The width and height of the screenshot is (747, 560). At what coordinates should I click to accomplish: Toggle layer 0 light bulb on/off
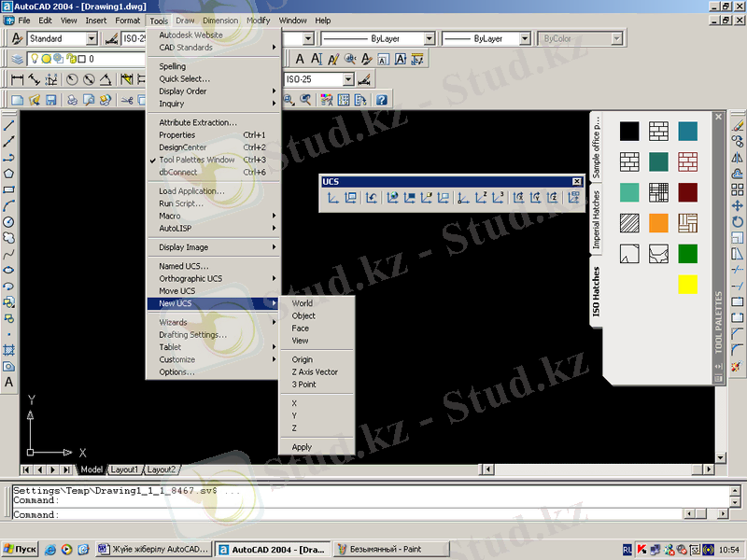click(x=34, y=59)
